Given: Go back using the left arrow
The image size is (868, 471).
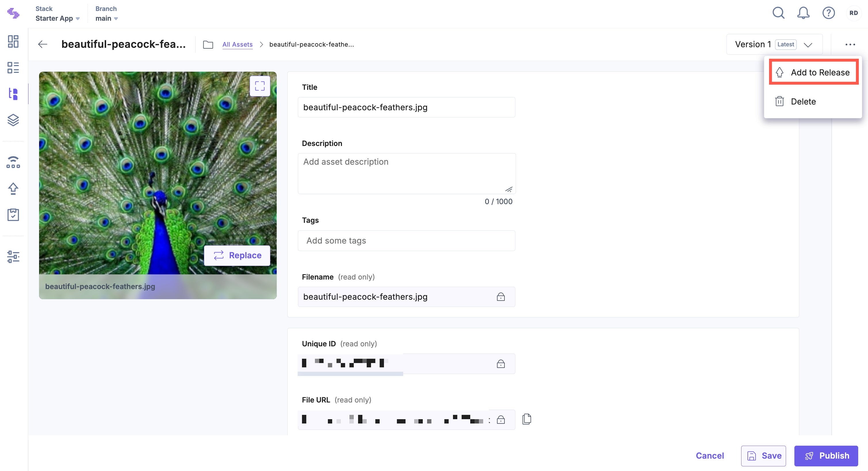Looking at the screenshot, I should coord(43,44).
